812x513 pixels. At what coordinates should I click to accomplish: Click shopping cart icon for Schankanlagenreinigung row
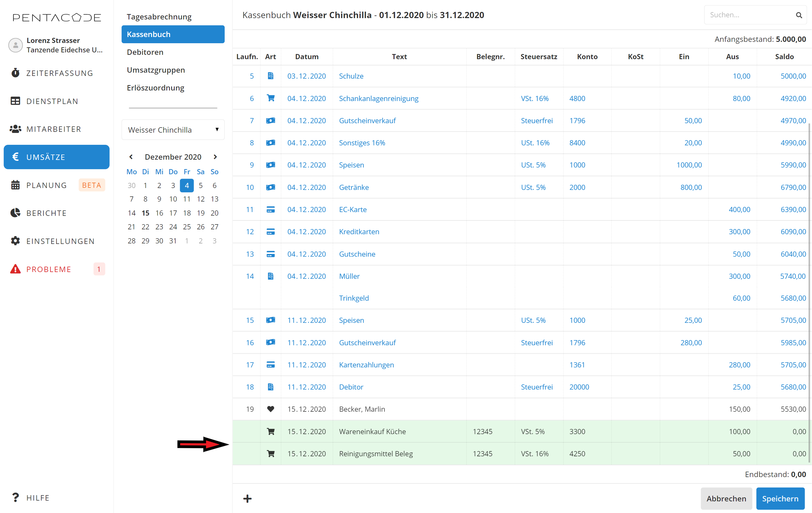pos(271,98)
